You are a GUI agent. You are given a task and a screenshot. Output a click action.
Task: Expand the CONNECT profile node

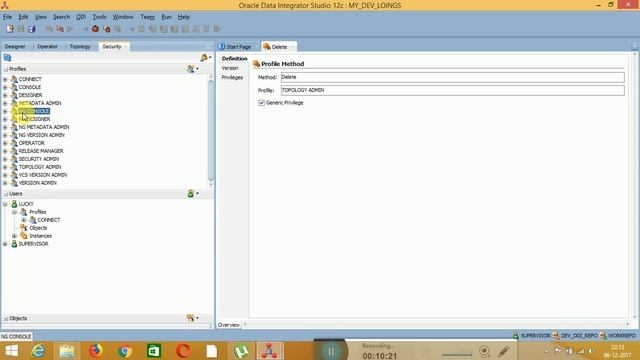point(5,79)
